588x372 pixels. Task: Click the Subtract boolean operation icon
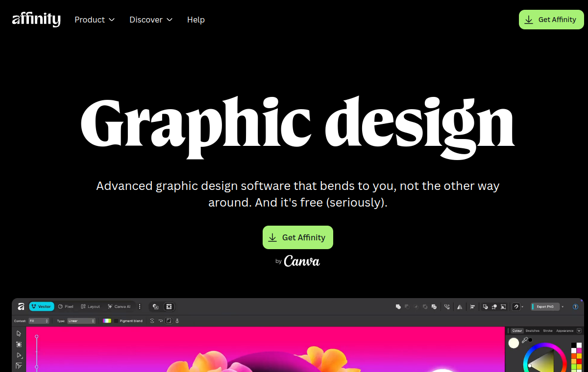point(407,306)
